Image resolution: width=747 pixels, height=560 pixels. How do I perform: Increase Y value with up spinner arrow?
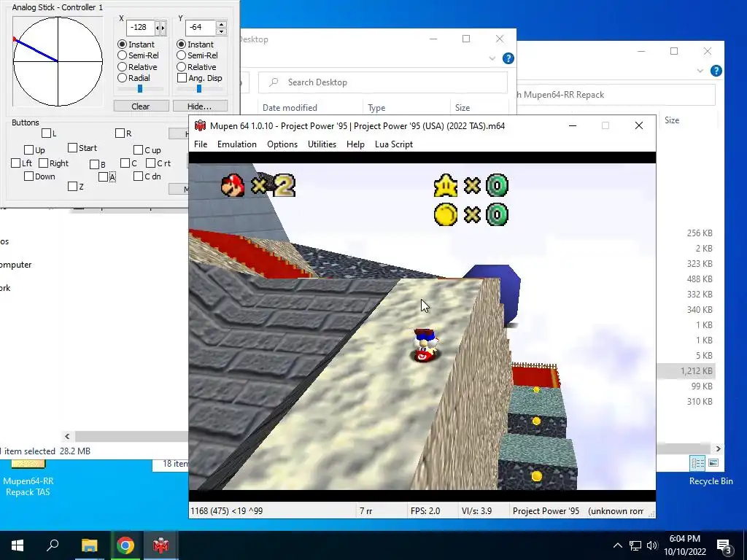[221, 24]
